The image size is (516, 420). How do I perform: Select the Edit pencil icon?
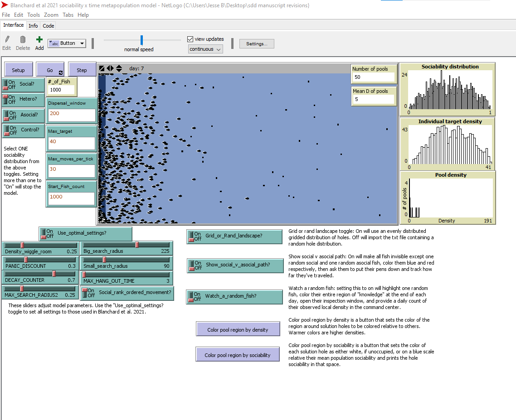(x=7, y=40)
